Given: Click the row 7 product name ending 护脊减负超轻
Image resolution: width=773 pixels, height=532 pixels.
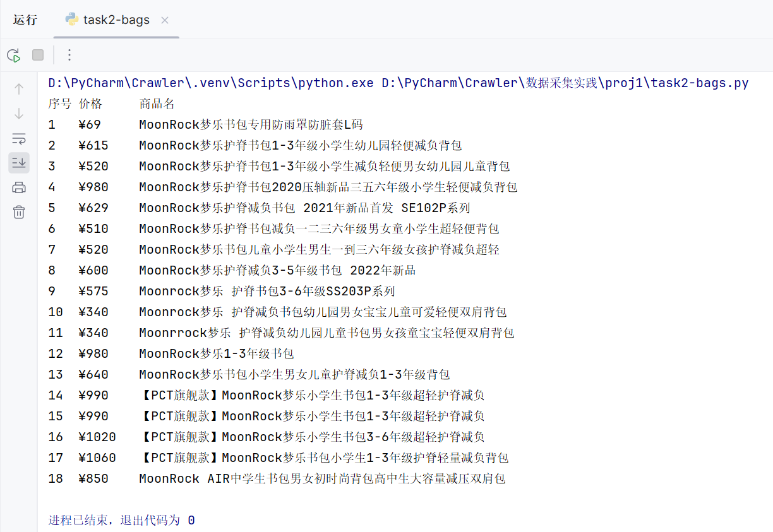Looking at the screenshot, I should pyautogui.click(x=320, y=249).
